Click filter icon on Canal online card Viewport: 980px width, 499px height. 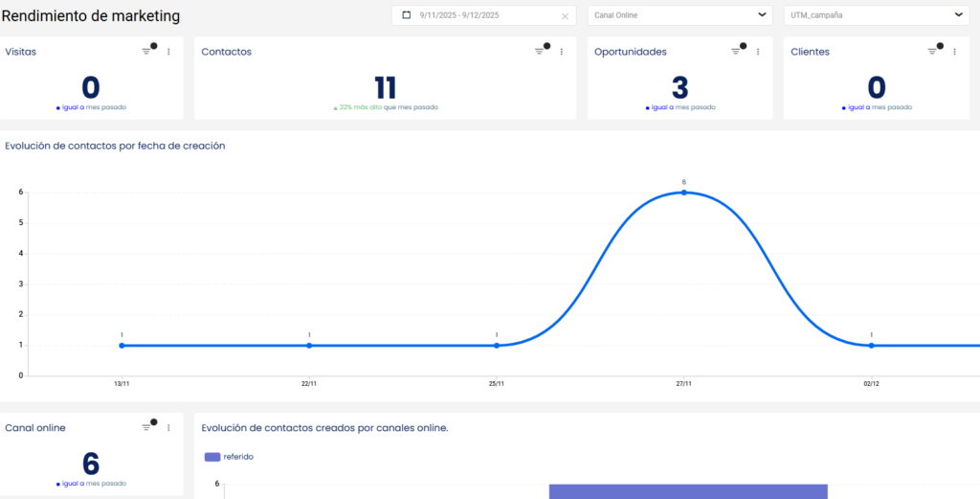pyautogui.click(x=146, y=427)
